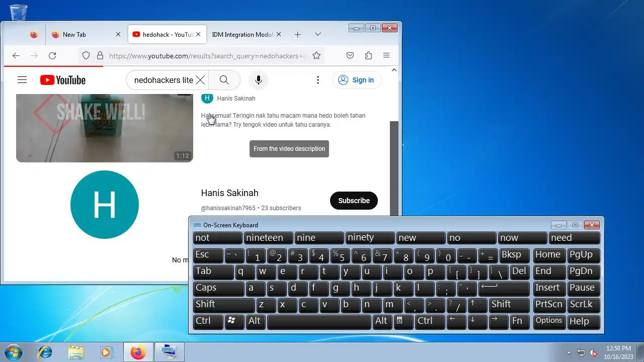Close the hedohack YouTube tab
The width and height of the screenshot is (644, 362).
pyautogui.click(x=198, y=35)
